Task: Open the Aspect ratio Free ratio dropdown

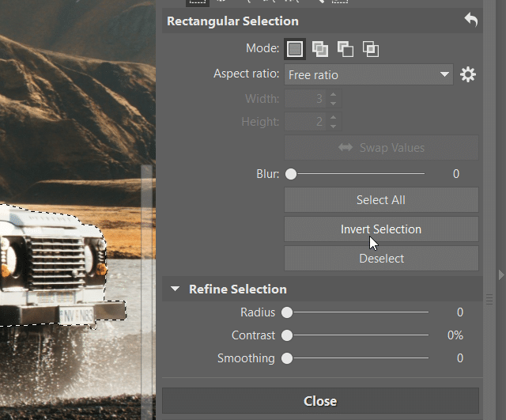Action: click(x=368, y=75)
